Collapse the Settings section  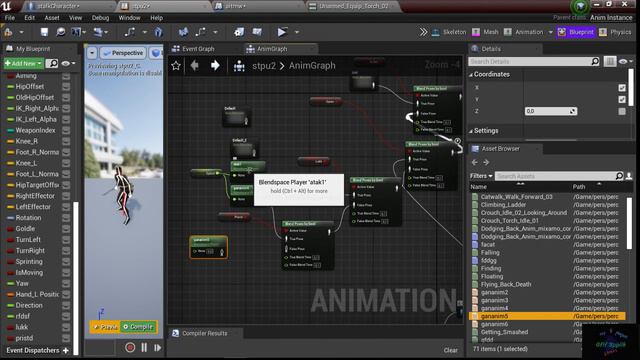471,131
